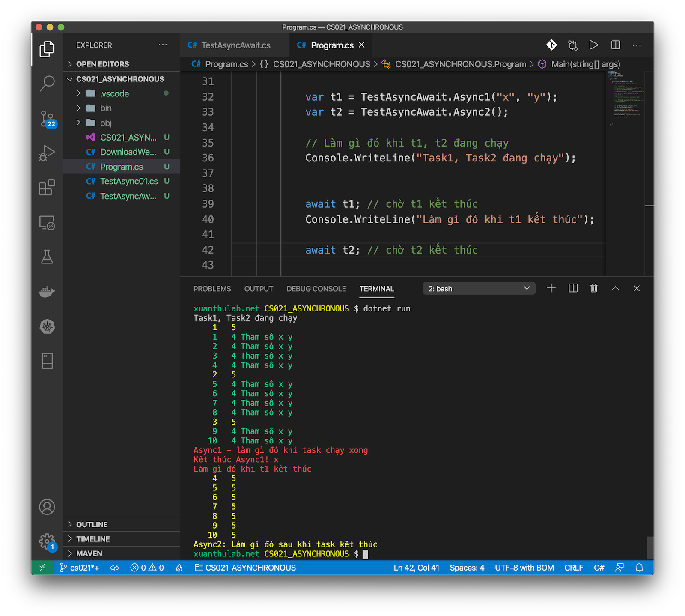Expand the .vscode folder

pyautogui.click(x=114, y=93)
